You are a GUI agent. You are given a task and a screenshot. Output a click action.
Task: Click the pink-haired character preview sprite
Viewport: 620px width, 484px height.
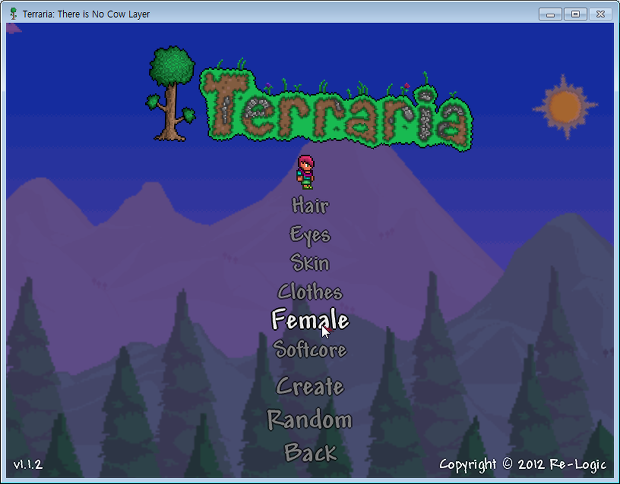tap(306, 172)
